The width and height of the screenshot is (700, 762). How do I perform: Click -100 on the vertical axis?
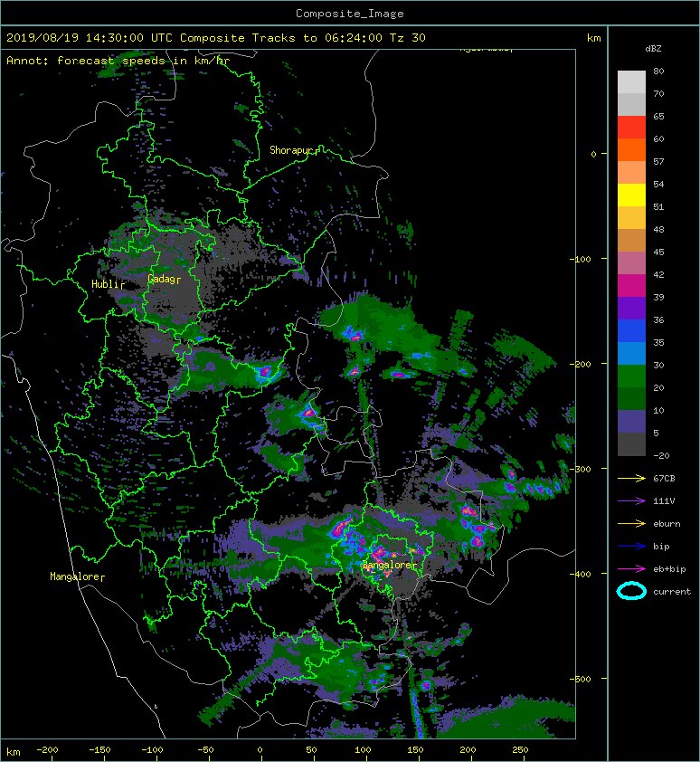[x=581, y=259]
